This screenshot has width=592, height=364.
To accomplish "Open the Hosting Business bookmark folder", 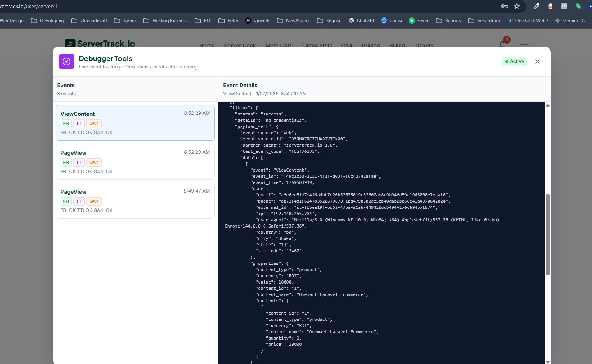I will [x=165, y=21].
